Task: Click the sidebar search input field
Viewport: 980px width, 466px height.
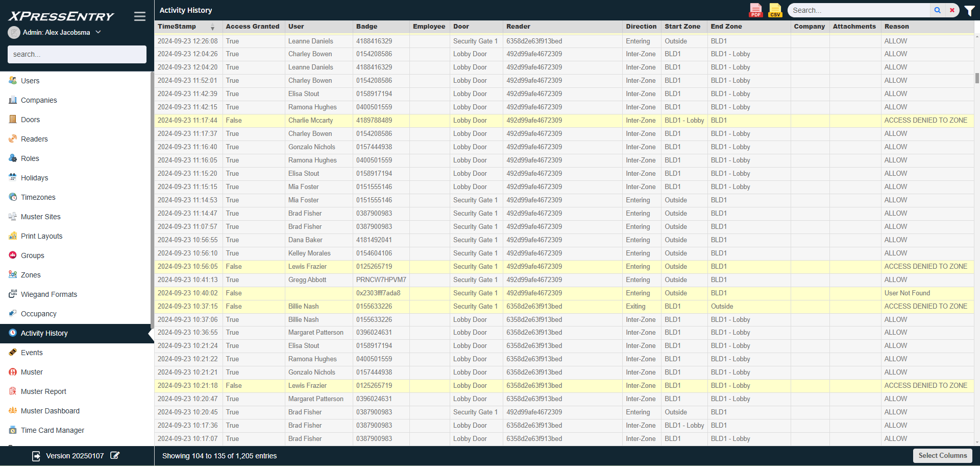Action: (x=77, y=54)
